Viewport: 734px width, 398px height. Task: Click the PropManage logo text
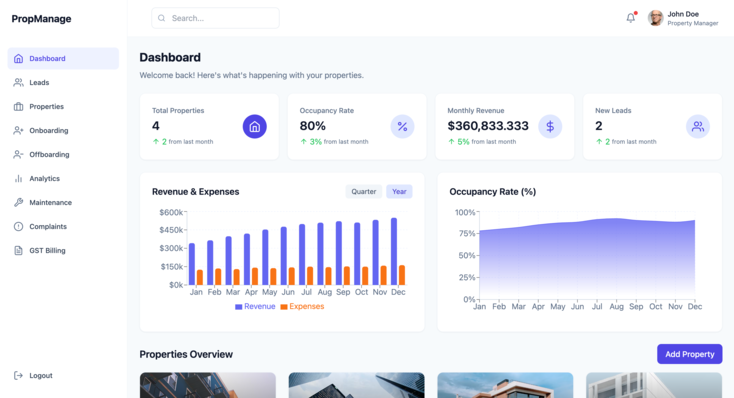(x=41, y=19)
